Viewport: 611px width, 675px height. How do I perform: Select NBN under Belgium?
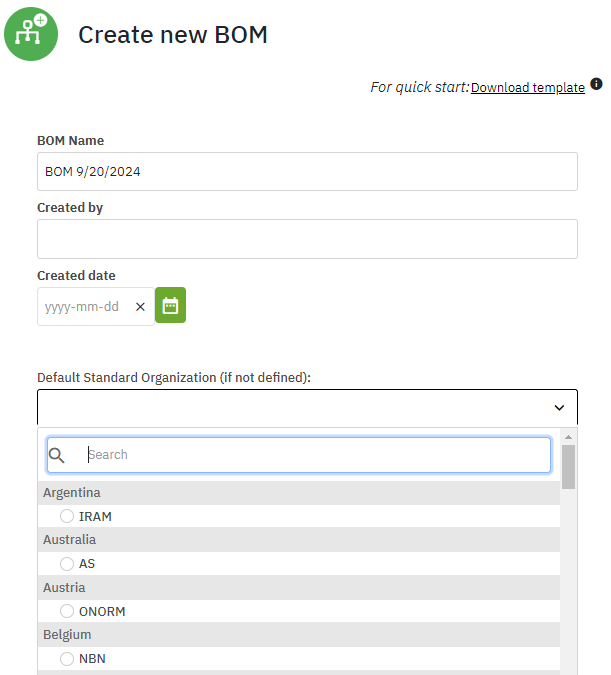(x=67, y=658)
